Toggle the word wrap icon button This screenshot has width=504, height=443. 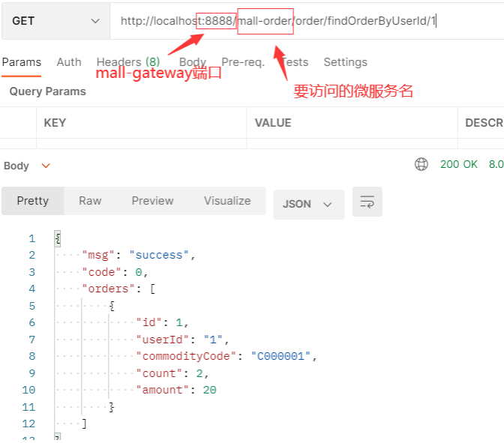click(367, 202)
